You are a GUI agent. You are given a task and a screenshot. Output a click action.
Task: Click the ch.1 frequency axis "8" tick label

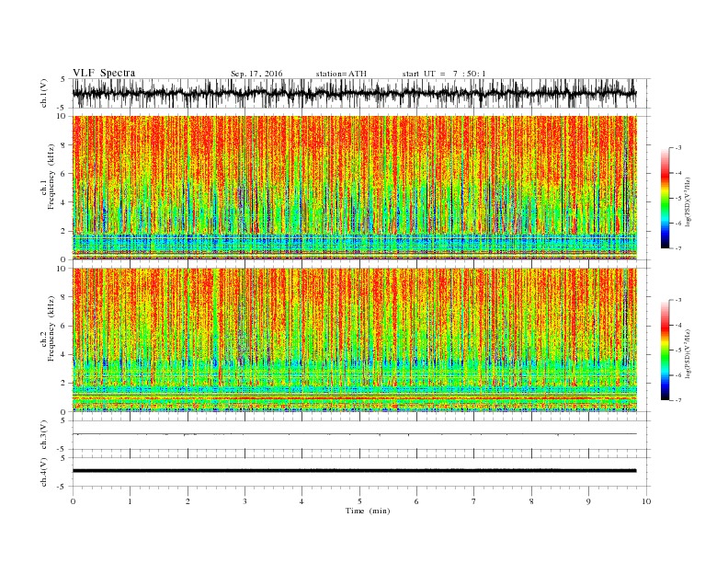tap(63, 145)
